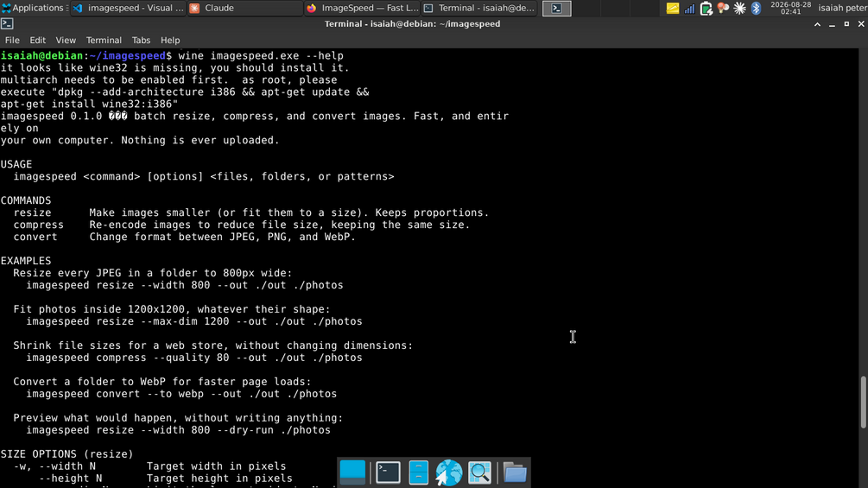Click 'imagespeed compress --quality 80' example line
The image size is (868, 488).
point(194,358)
